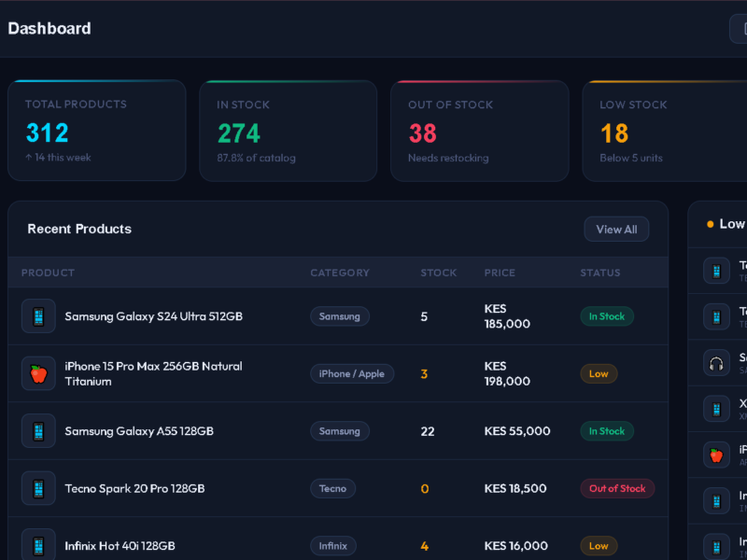Click the partially visible top-right header button

pos(739,29)
